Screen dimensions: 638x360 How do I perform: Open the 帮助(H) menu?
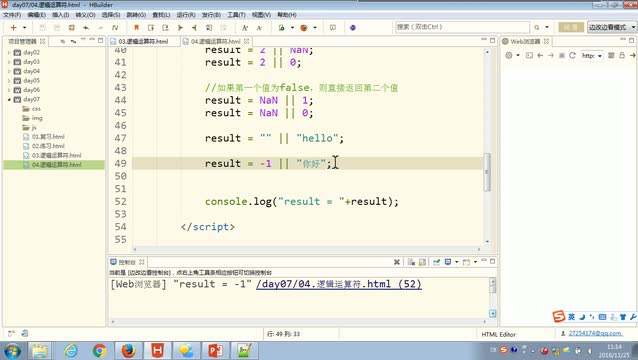pyautogui.click(x=287, y=15)
